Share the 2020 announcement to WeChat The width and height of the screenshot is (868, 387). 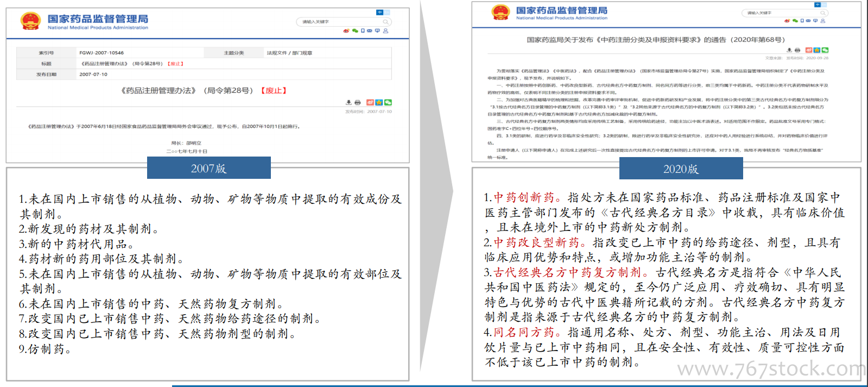(x=825, y=50)
